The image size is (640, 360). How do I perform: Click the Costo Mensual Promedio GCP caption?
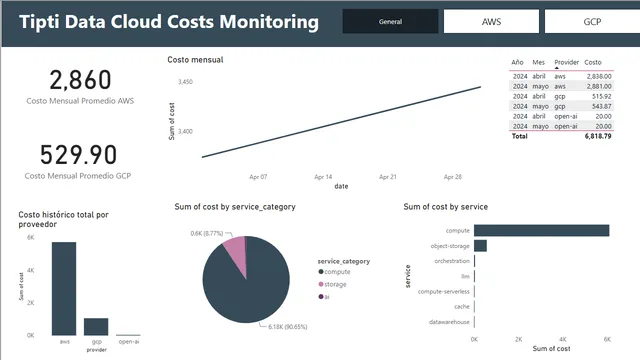pos(78,176)
